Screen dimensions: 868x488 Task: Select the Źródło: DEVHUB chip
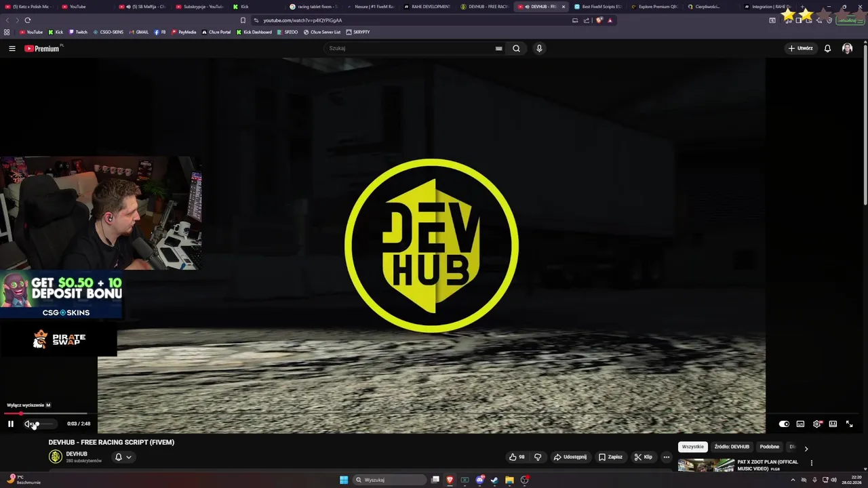pyautogui.click(x=732, y=447)
